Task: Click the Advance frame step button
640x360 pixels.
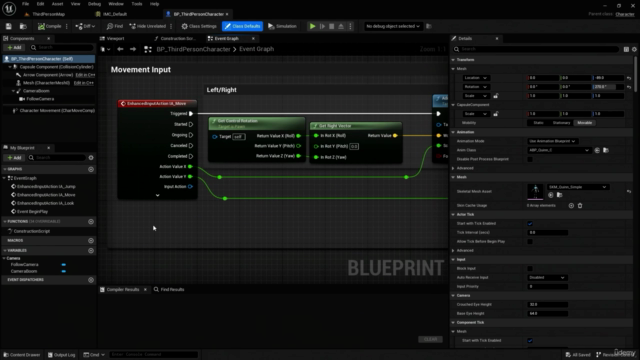Action: [322, 26]
